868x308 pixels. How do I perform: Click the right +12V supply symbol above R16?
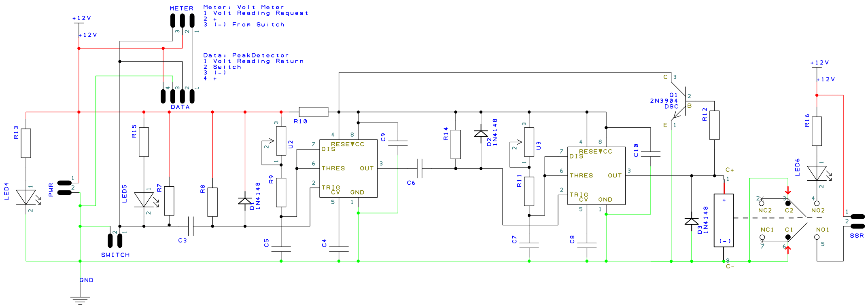click(817, 68)
